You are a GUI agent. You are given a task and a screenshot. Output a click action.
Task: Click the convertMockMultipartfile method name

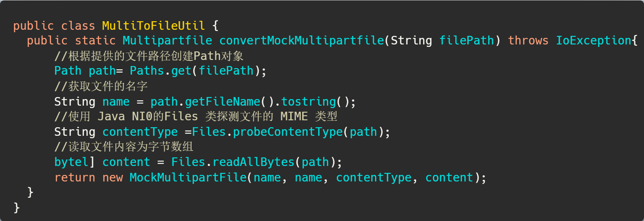tap(302, 40)
